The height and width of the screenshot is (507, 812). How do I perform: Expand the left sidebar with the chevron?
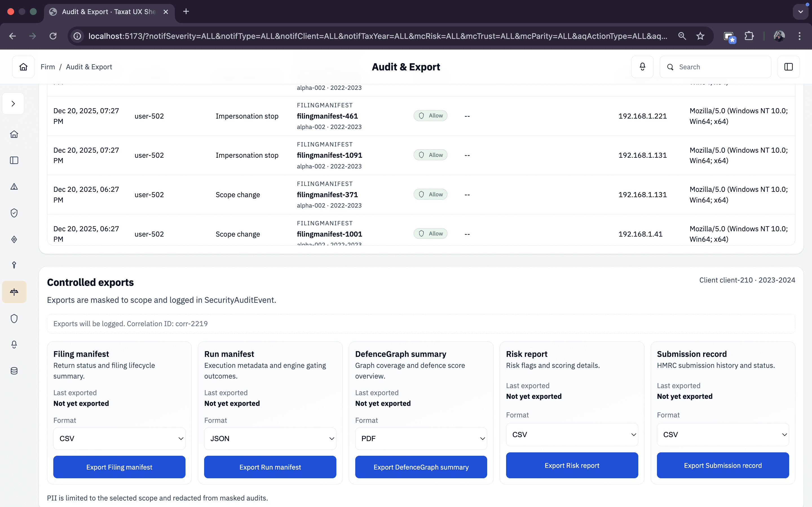point(13,104)
